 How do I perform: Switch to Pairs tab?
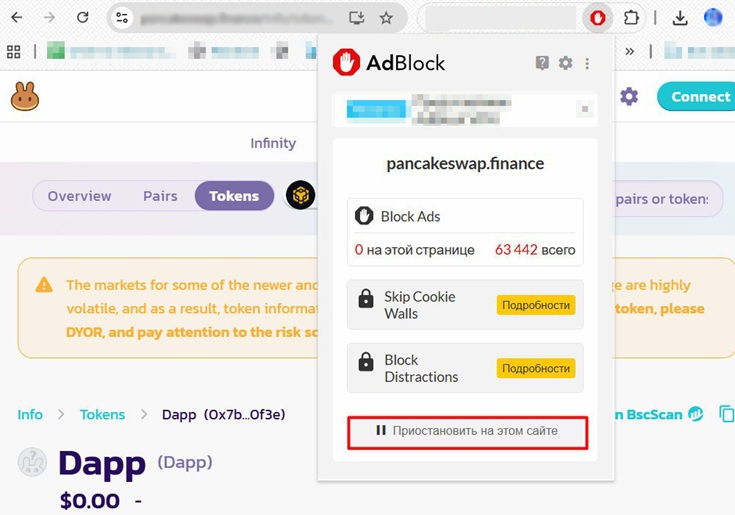pyautogui.click(x=160, y=196)
